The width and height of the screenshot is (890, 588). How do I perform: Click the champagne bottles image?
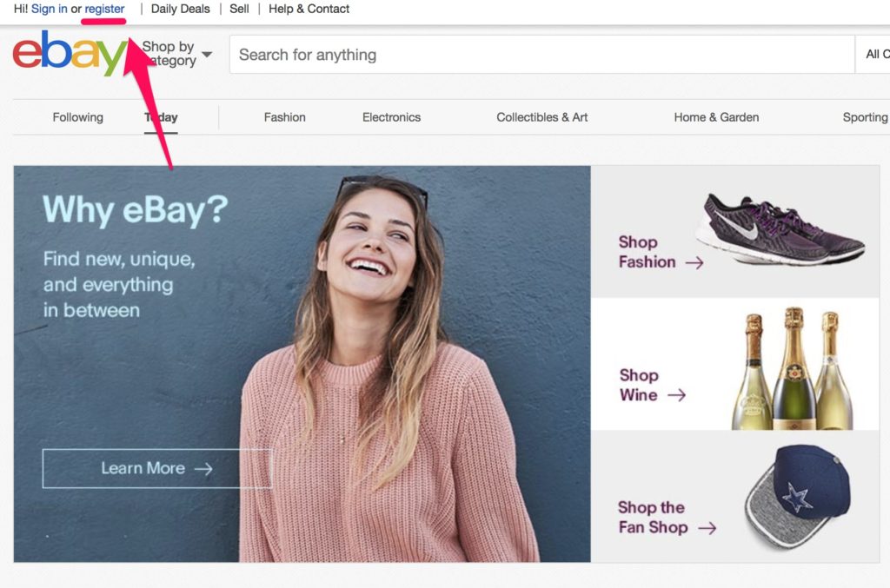coord(792,368)
